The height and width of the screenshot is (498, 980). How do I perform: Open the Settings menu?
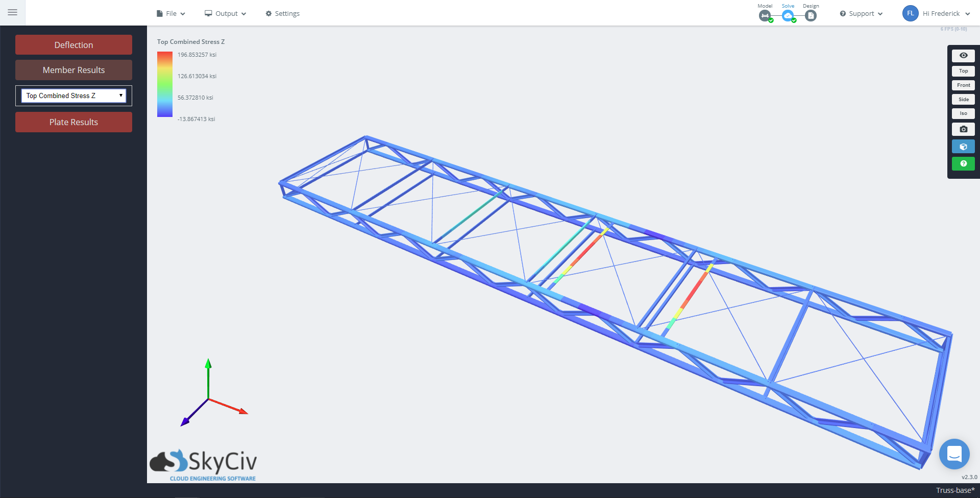pyautogui.click(x=282, y=13)
